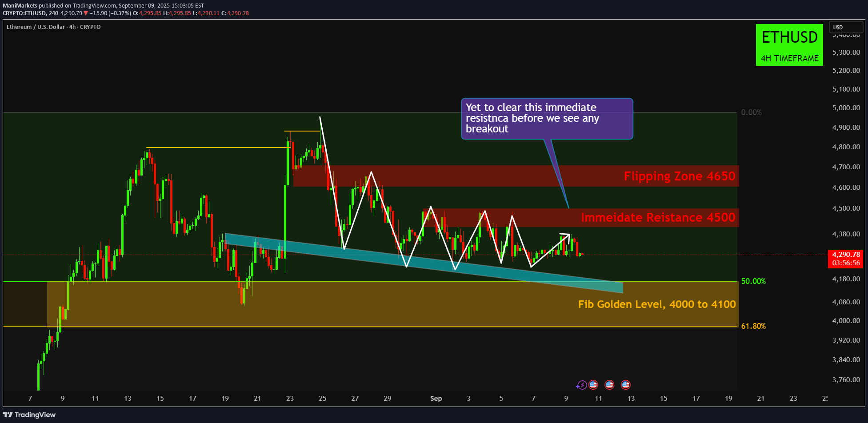868x423 pixels.
Task: Click the Flipping Zone 4650 label
Action: click(679, 176)
